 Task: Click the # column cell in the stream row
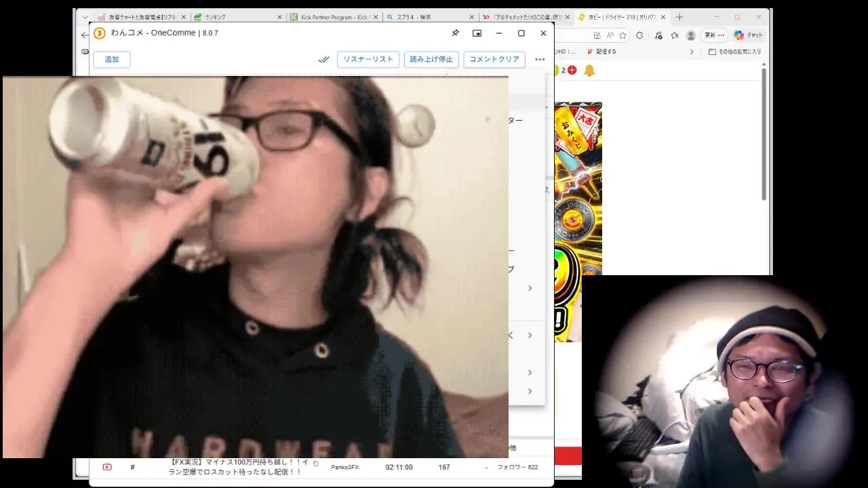(132, 467)
